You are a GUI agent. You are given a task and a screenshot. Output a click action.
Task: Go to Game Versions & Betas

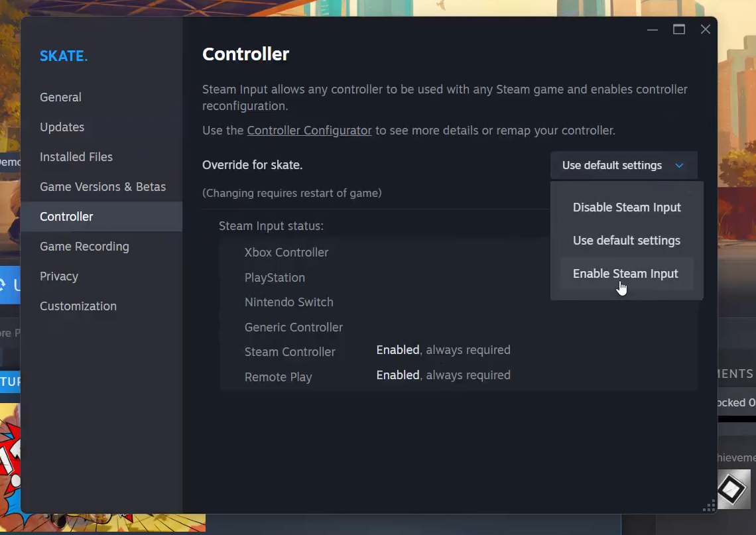pyautogui.click(x=103, y=187)
